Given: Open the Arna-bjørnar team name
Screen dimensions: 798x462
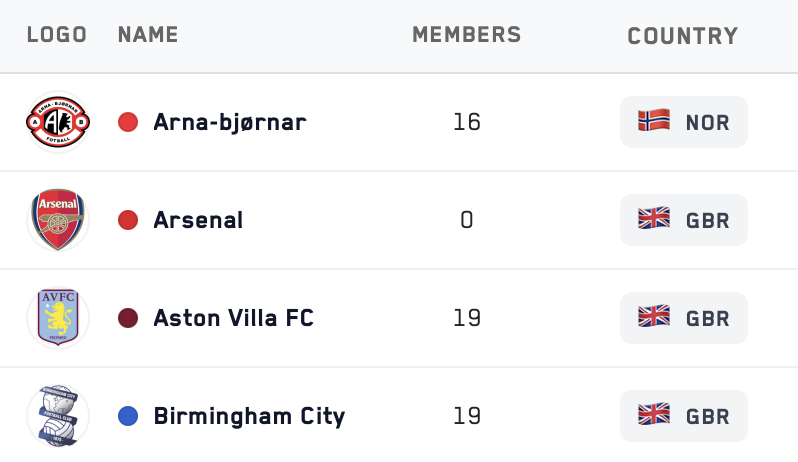Looking at the screenshot, I should point(230,122).
